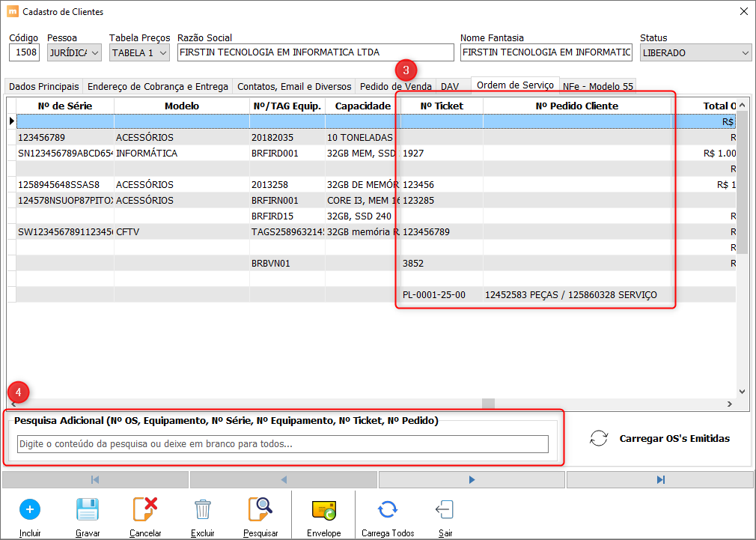
Task: Go to the next record arrow button
Action: [x=472, y=479]
